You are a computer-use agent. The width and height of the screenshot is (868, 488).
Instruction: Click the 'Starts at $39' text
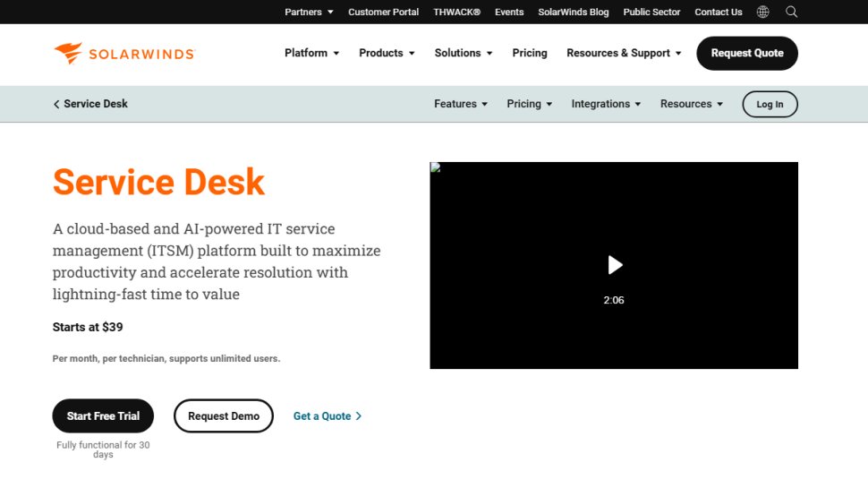88,327
